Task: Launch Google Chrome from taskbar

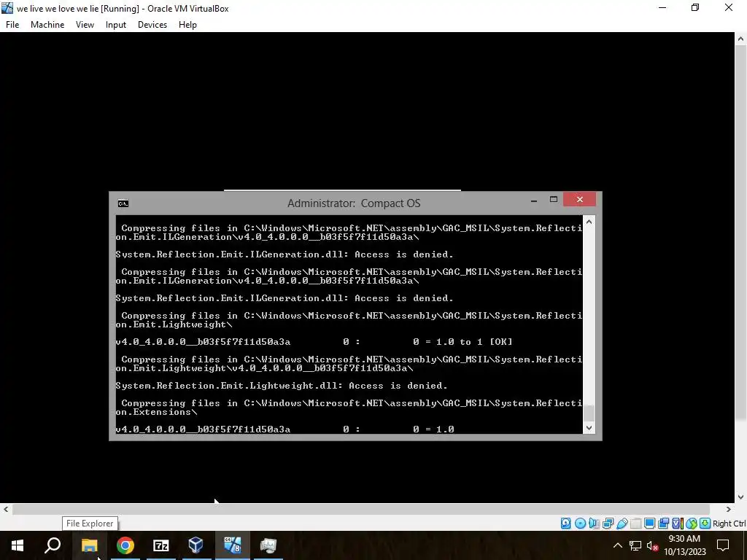Action: 125,545
